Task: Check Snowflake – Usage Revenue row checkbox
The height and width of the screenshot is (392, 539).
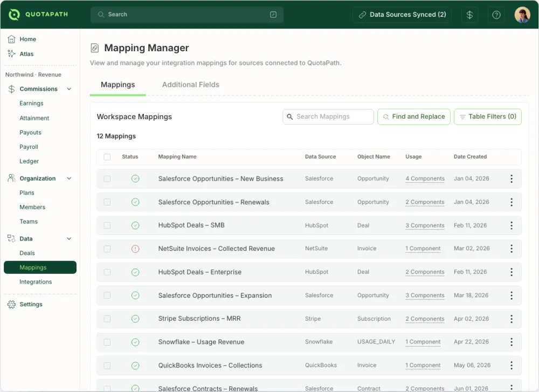Action: [107, 342]
